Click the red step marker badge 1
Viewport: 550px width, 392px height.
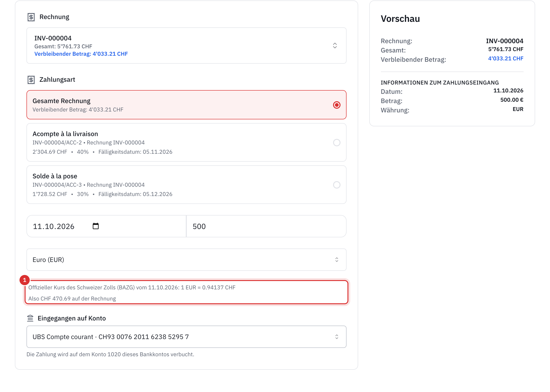click(25, 280)
